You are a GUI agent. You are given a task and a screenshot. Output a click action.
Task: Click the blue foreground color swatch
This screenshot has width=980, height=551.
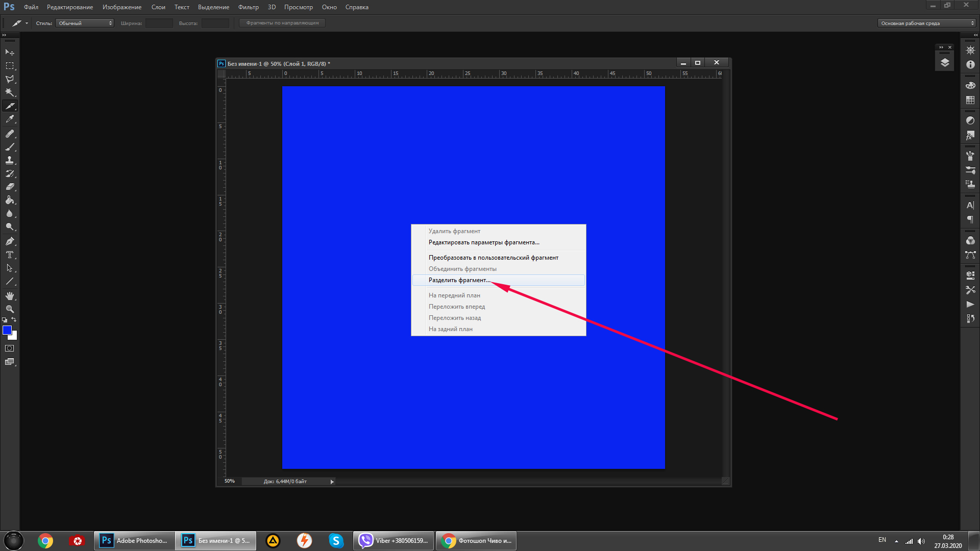[7, 330]
